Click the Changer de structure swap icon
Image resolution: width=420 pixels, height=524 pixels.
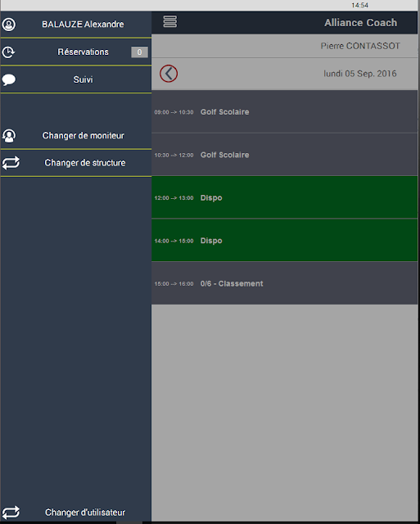click(x=11, y=163)
